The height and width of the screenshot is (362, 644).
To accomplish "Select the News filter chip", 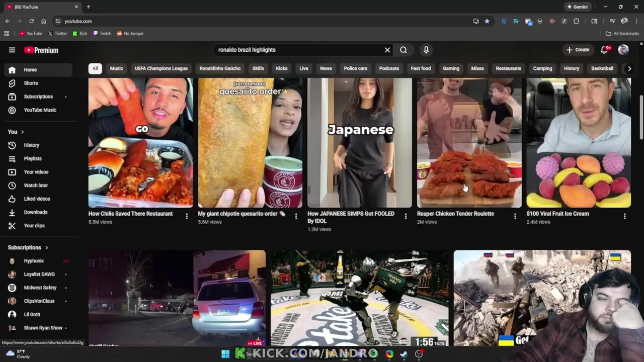I will 326,68.
